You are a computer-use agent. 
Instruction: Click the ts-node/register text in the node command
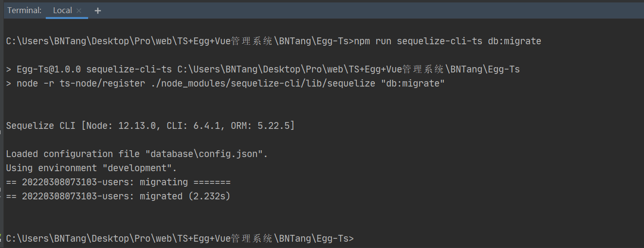point(102,84)
